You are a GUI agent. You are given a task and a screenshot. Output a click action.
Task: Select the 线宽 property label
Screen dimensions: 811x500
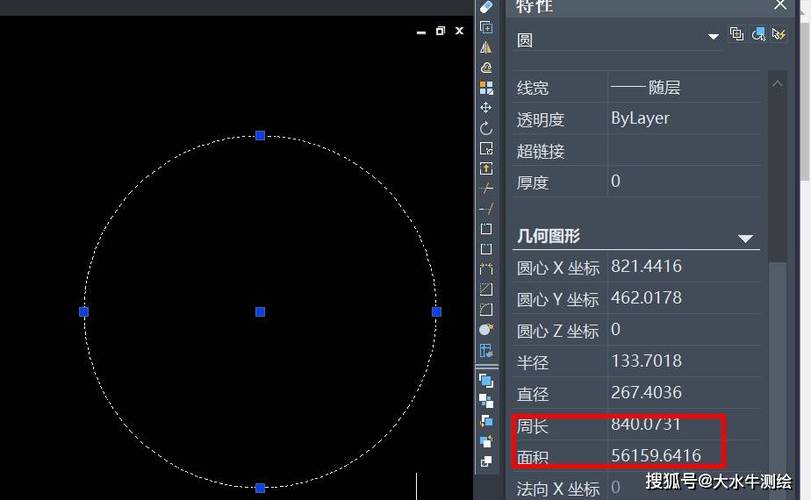point(532,88)
